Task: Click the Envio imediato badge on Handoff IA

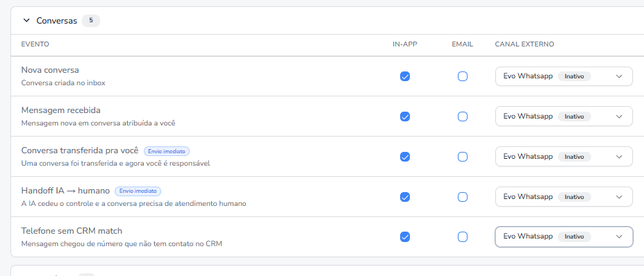Action: 138,191
